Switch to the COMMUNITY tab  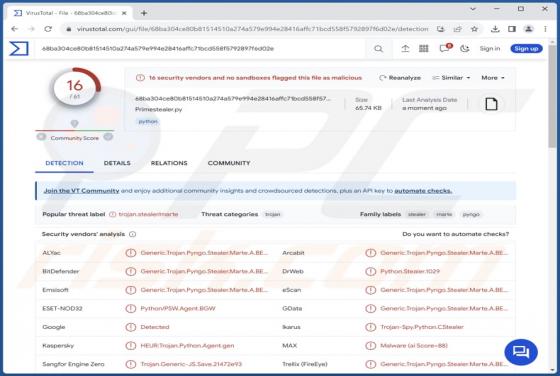[229, 163]
